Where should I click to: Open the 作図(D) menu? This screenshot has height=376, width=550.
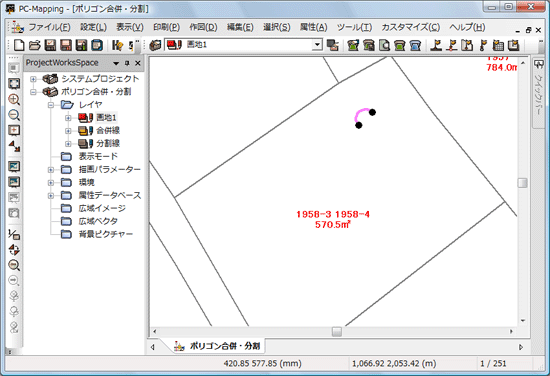click(x=203, y=27)
